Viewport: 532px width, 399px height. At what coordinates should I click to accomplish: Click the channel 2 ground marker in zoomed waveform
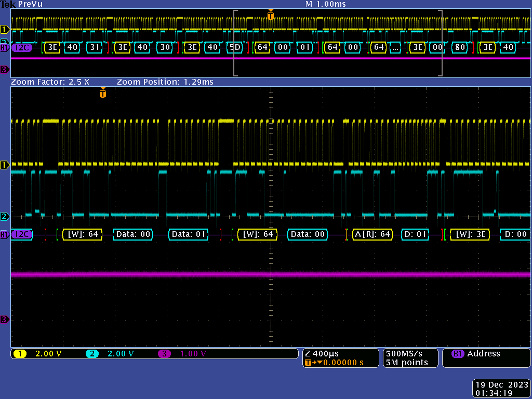(x=5, y=216)
